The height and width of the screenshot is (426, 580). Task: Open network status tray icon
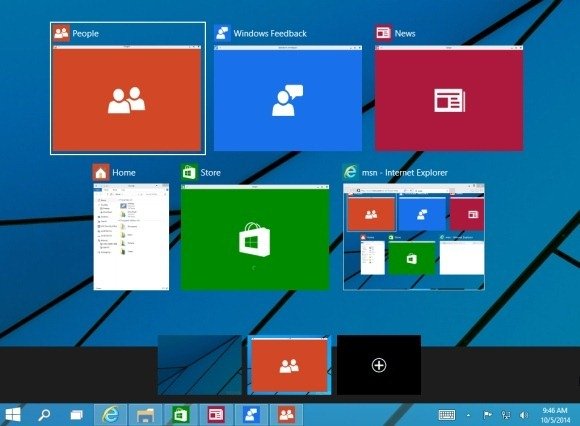506,415
